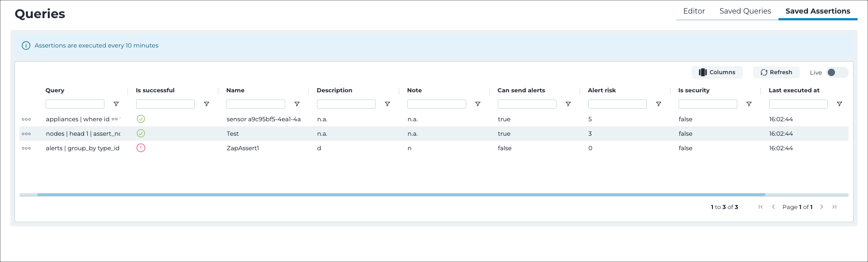Focus the Alert risk filter input
This screenshot has height=262, width=868.
click(x=618, y=104)
